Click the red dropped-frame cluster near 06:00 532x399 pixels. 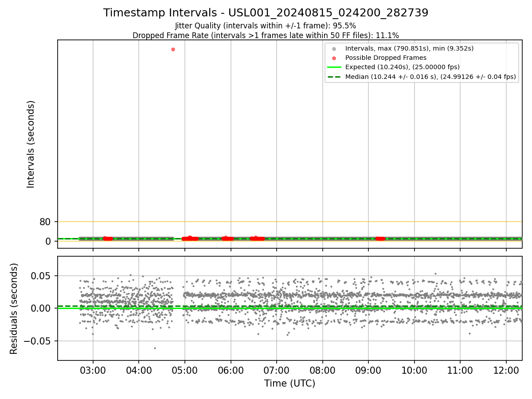227,239
